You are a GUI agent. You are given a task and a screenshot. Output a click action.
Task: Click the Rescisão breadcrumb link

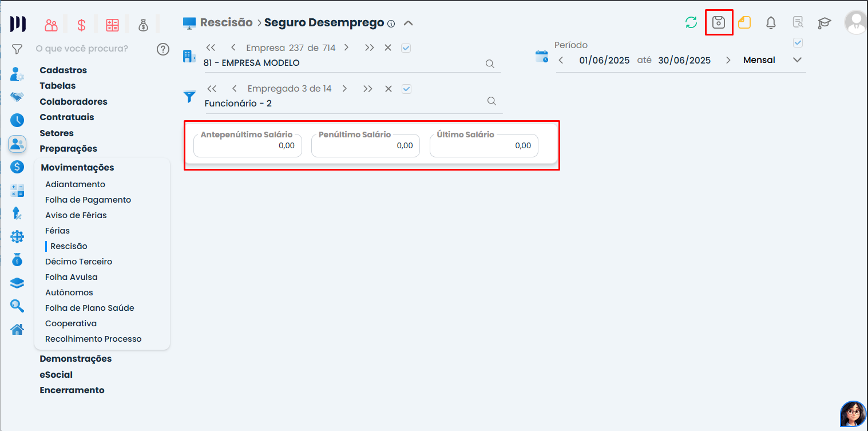[x=227, y=23]
